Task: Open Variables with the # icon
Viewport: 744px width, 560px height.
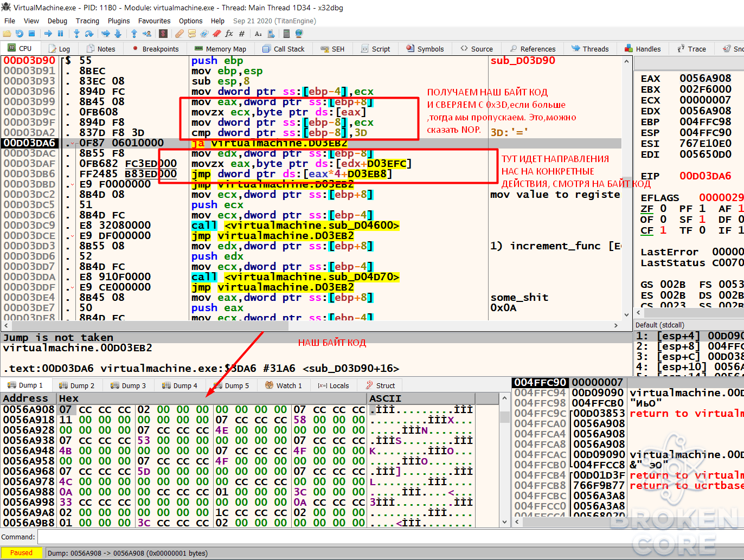Action: pos(241,34)
